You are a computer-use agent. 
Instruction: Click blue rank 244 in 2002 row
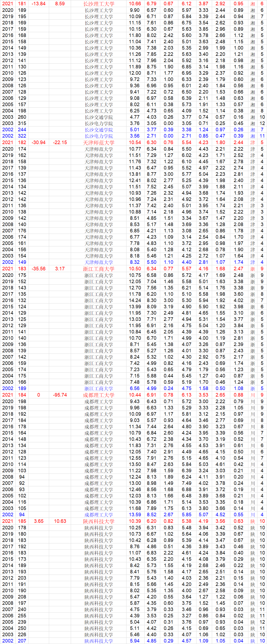coord(22,130)
